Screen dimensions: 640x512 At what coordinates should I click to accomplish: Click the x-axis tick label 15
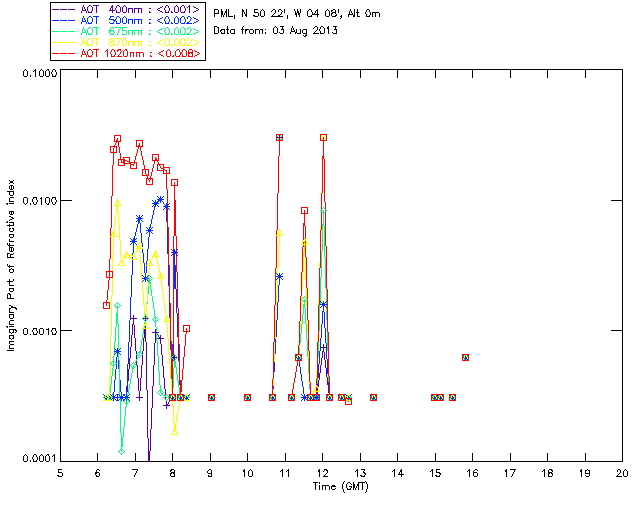point(435,473)
